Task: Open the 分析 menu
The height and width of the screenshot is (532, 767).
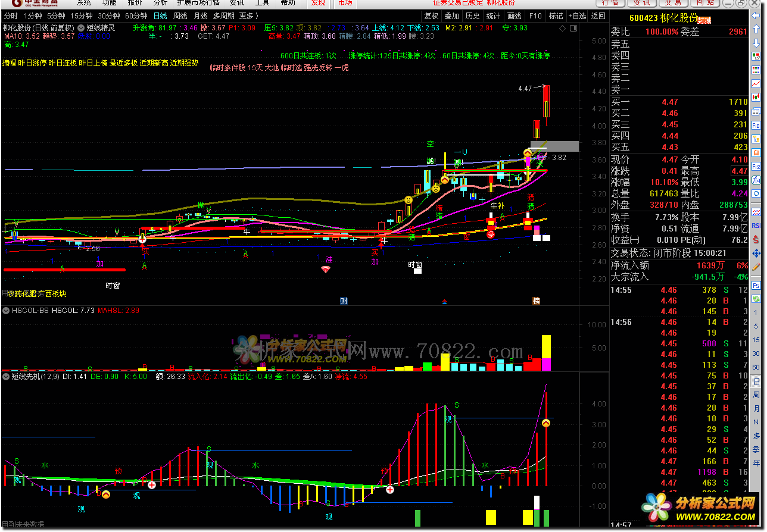Action: 160,3
